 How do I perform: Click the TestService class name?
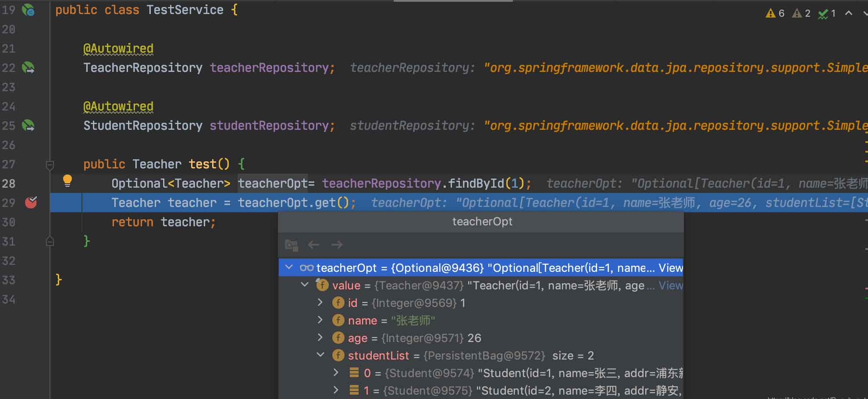(x=185, y=10)
